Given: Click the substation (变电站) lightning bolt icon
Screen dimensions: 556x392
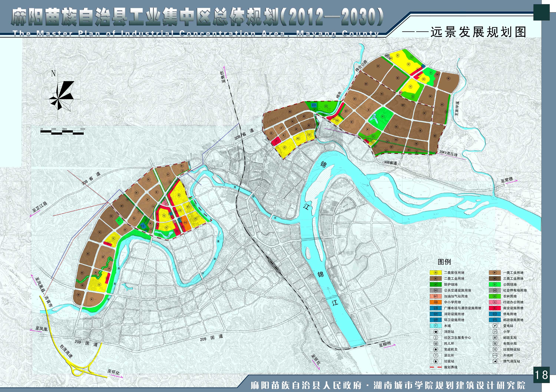Looking at the screenshot, I should [495, 326].
